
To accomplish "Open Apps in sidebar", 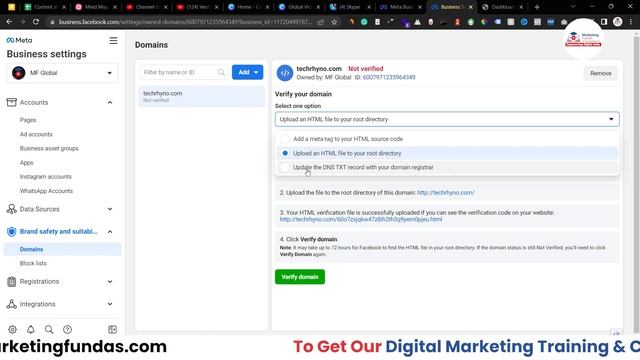I will coord(27,162).
